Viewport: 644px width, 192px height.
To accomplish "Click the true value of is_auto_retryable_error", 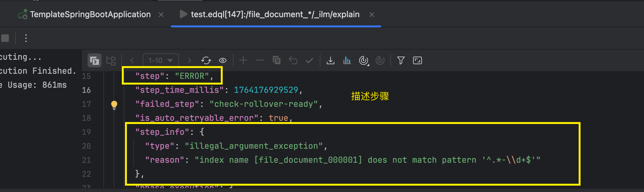I will tap(278, 118).
